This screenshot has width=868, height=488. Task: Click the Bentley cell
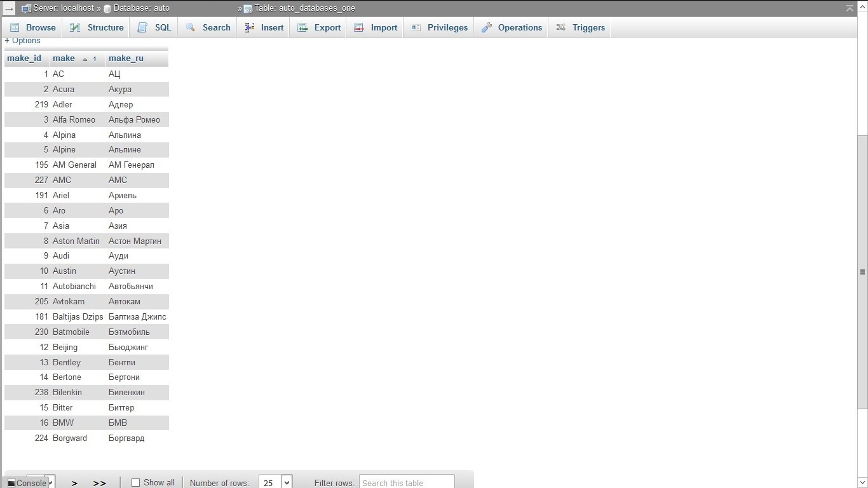pos(78,363)
